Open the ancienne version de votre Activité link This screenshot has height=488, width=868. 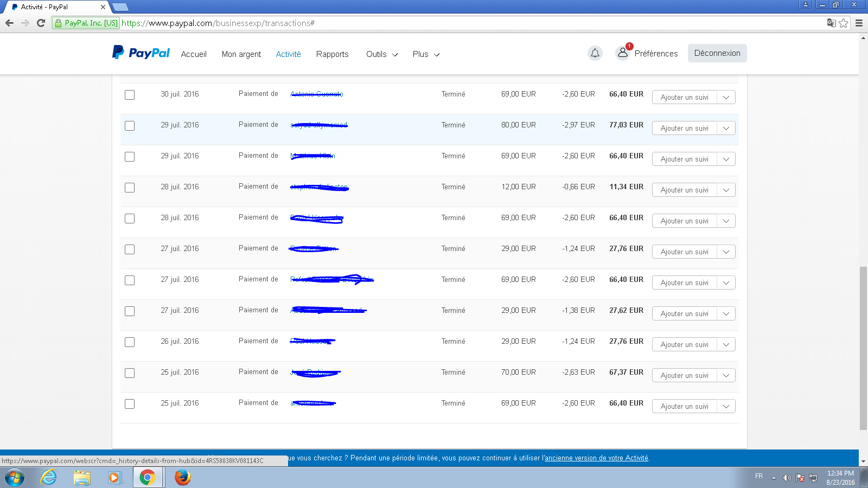tap(596, 458)
